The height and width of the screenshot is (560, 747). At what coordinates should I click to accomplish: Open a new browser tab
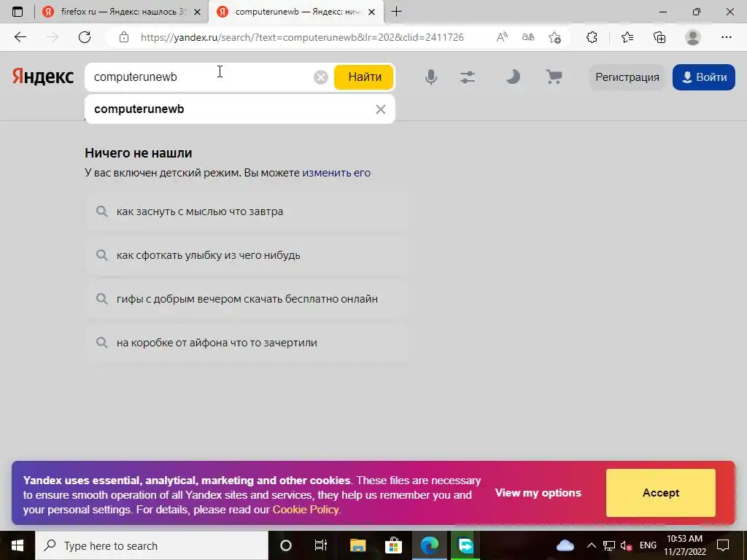396,12
